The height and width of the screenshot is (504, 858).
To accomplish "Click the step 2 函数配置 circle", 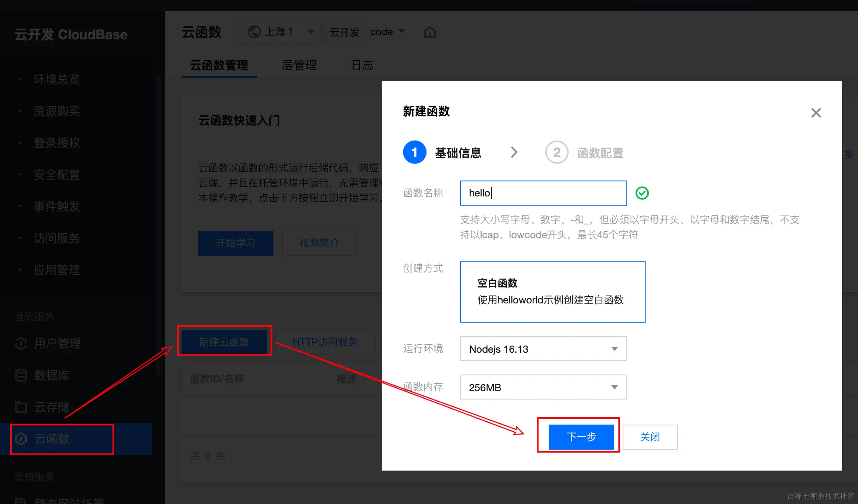I will click(557, 153).
